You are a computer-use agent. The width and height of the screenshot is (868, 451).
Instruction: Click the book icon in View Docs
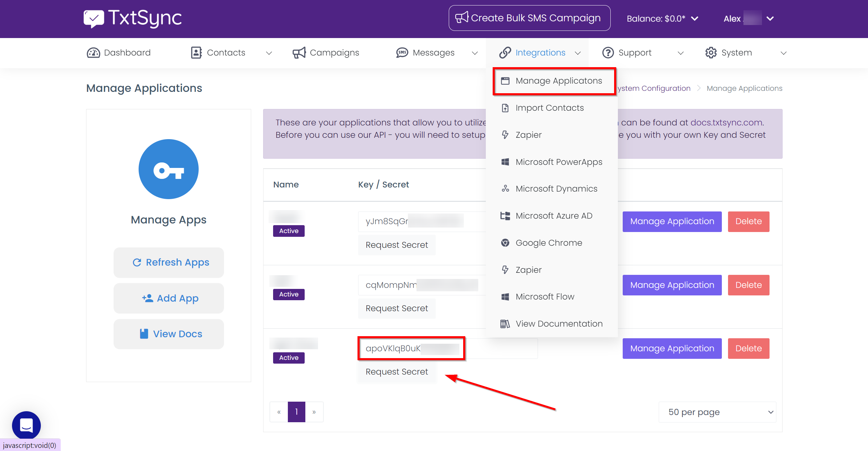click(144, 334)
